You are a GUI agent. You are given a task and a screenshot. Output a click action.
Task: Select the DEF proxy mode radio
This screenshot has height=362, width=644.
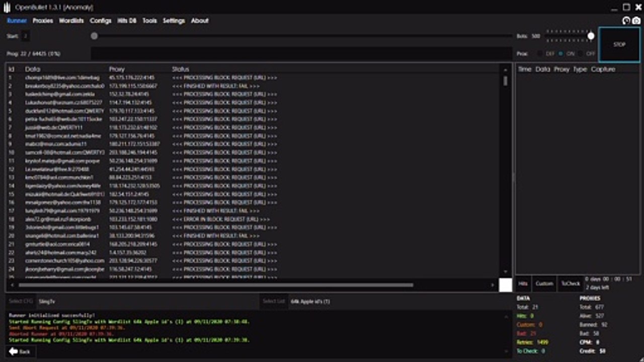(540, 53)
